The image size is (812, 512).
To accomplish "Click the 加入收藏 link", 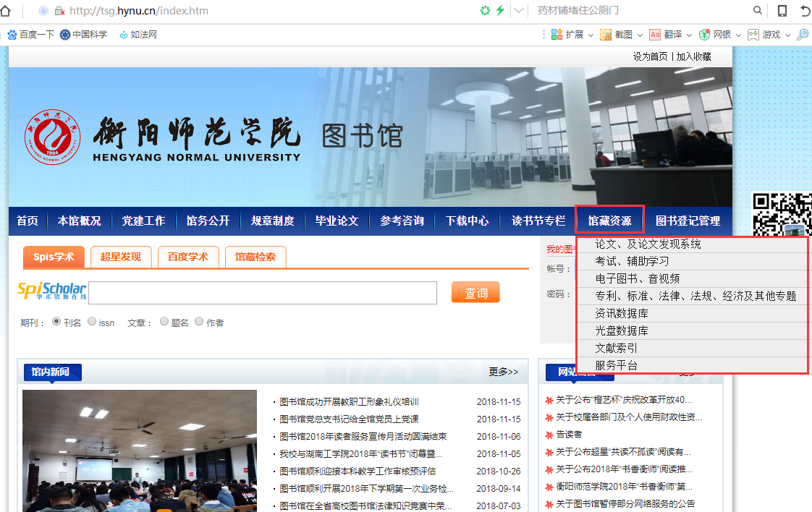I will pos(693,56).
